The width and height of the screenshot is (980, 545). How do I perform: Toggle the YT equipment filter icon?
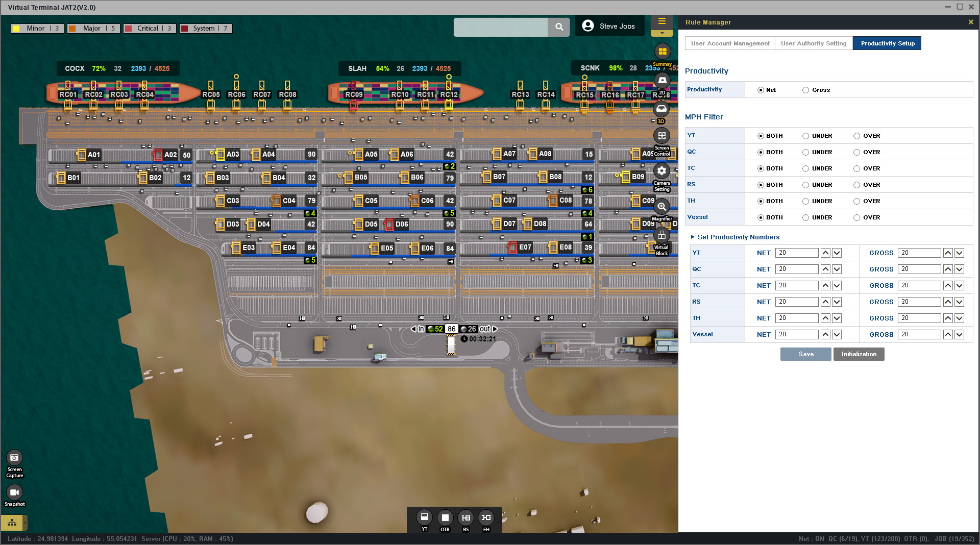coord(424,517)
